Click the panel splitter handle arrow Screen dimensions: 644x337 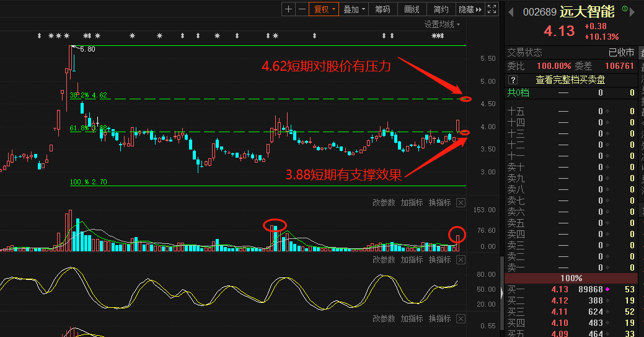(501, 293)
